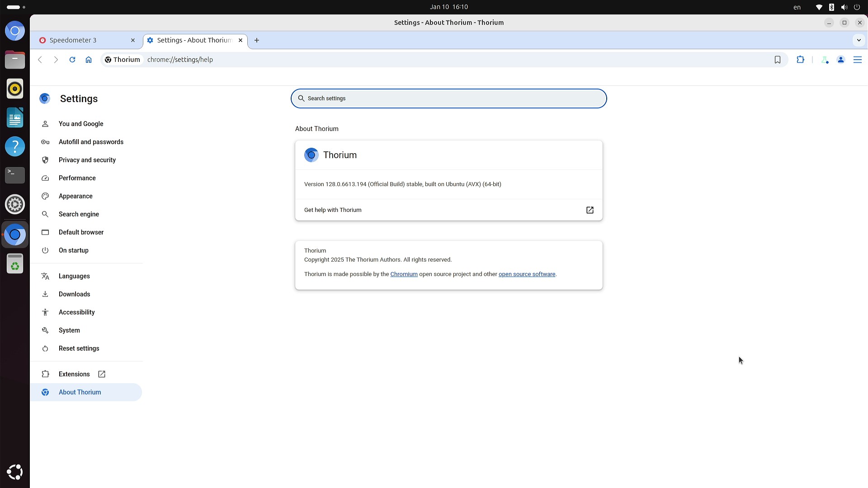Click the back navigation arrow
This screenshot has width=868, height=488.
[40, 60]
